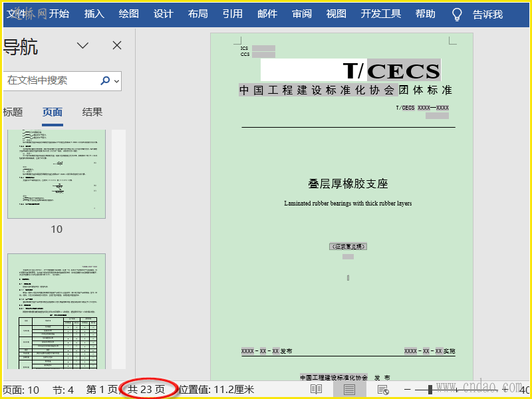The height and width of the screenshot is (399, 532).
Task: Click the 告诉我 search box
Action: pyautogui.click(x=487, y=14)
